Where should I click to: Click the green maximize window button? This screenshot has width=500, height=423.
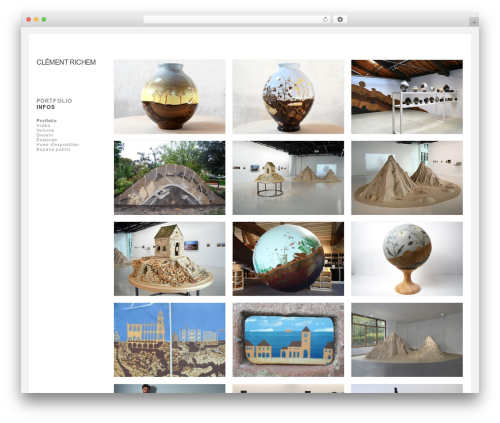point(44,19)
